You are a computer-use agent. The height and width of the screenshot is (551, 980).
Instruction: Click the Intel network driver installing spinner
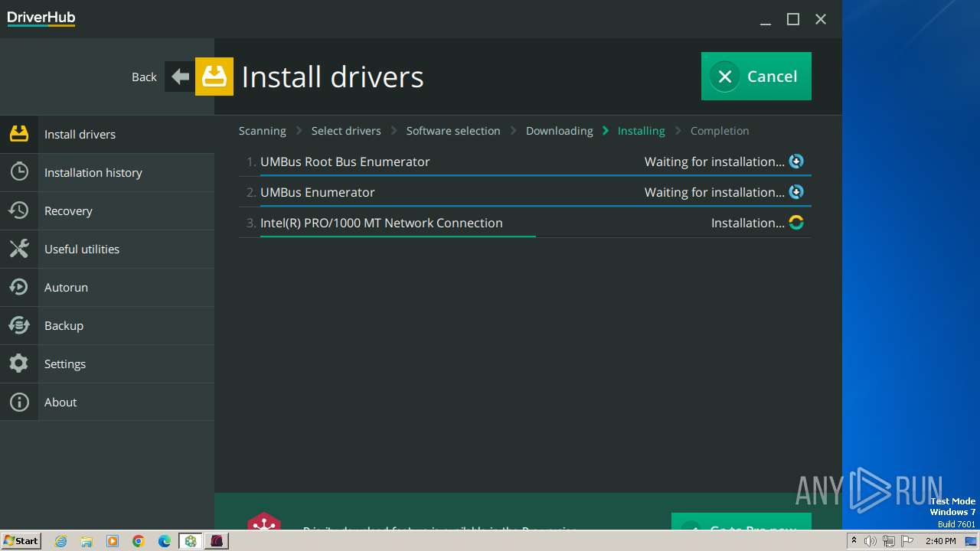pyautogui.click(x=796, y=223)
